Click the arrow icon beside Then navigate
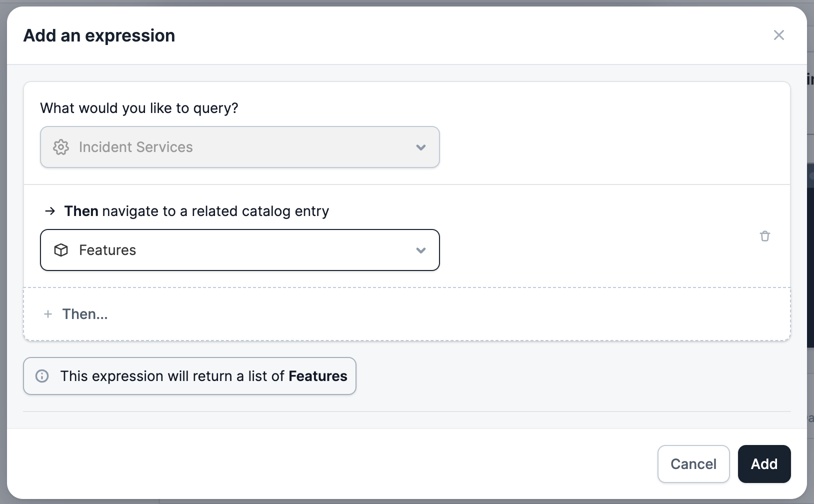The width and height of the screenshot is (814, 504). [50, 211]
